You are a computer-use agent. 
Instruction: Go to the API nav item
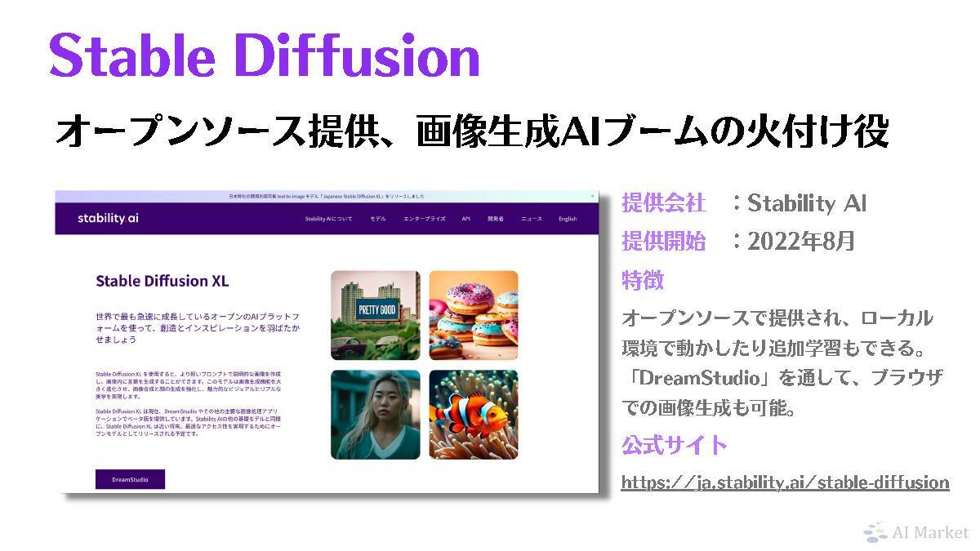coord(466,219)
